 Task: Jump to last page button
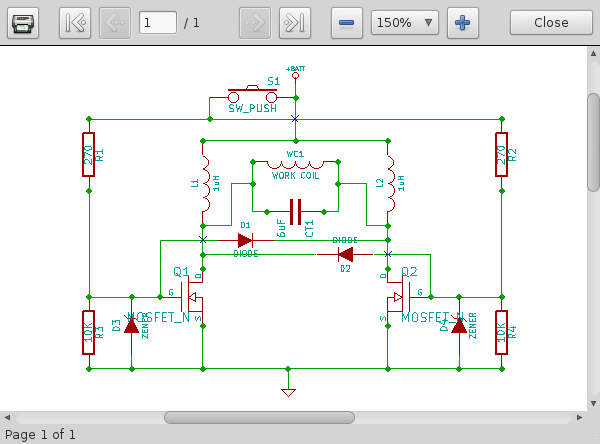295,23
